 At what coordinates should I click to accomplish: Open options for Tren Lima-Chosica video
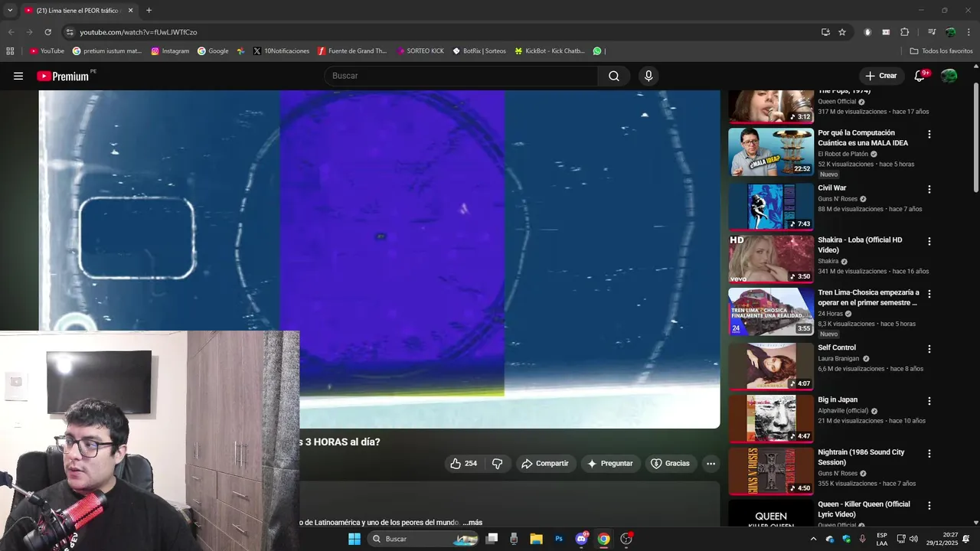[x=929, y=294]
